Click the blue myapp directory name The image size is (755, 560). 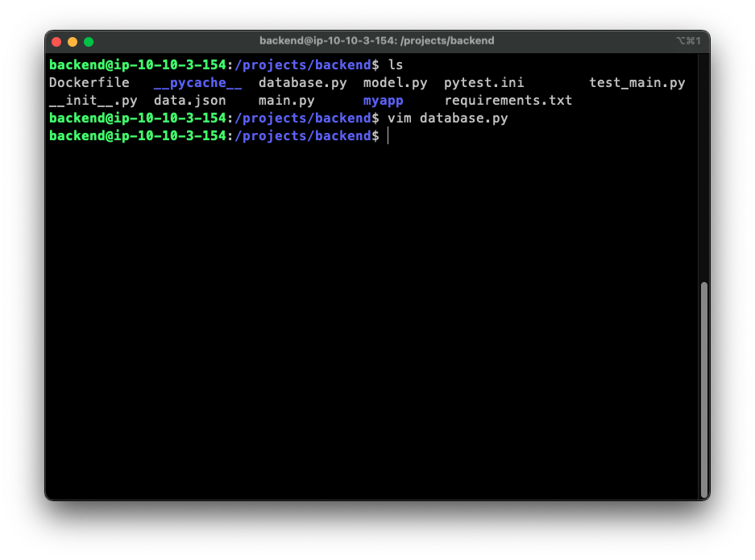[383, 101]
